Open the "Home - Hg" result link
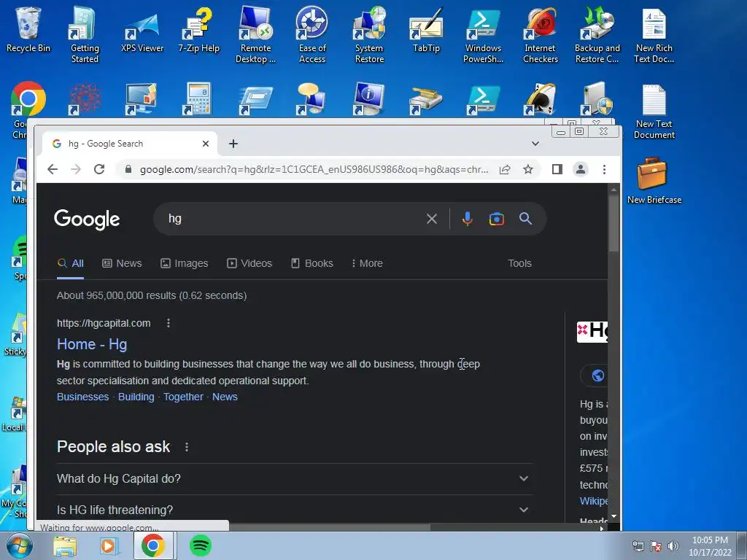Screen dimensions: 747x560 click(x=92, y=344)
